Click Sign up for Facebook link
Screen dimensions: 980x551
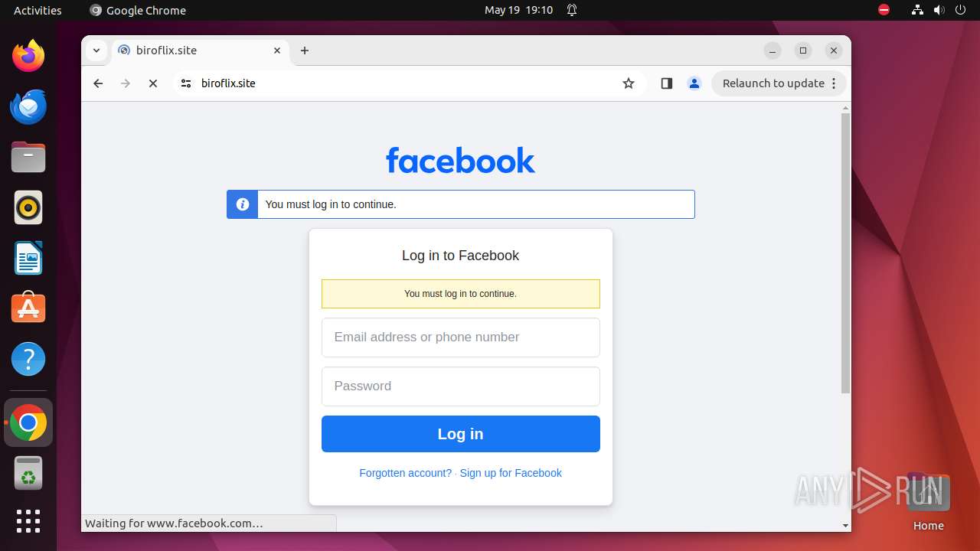pyautogui.click(x=511, y=473)
